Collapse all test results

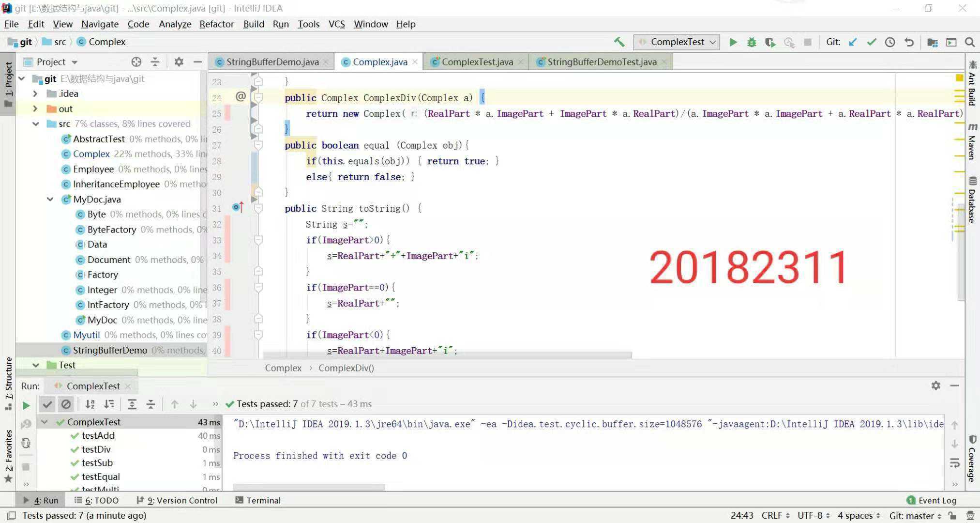click(151, 404)
